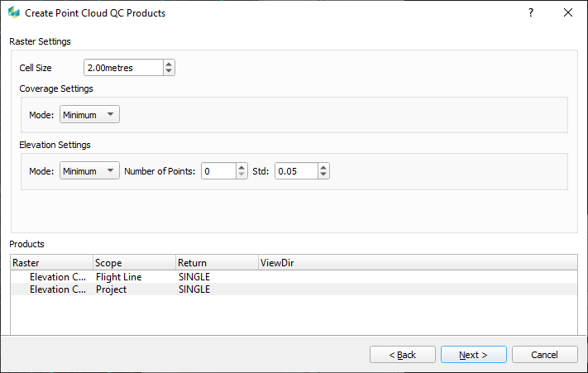
Task: Select the Flight Line elevation product row
Action: click(118, 277)
